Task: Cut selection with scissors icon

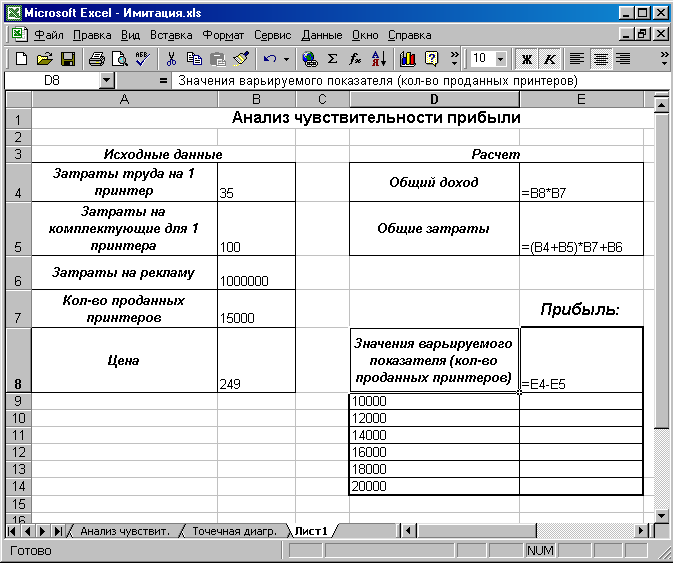Action: tap(171, 59)
